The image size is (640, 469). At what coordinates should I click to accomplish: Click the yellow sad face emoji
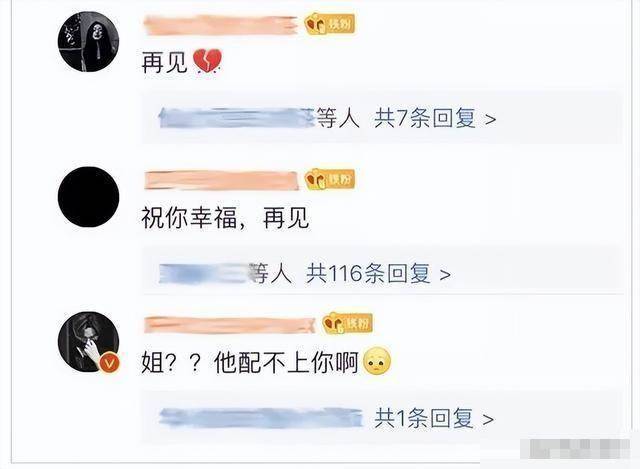[377, 361]
